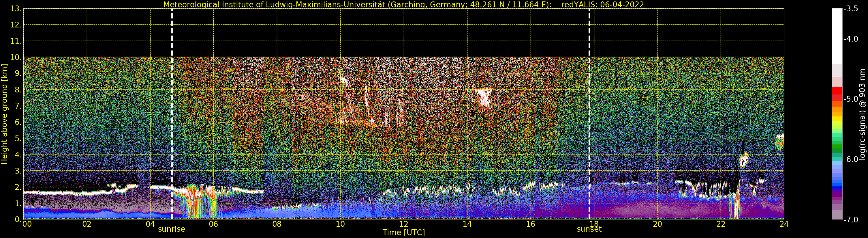Image resolution: width=868 pixels, height=238 pixels.
Task: Click time tick label '12' on time axis
Action: pos(404,224)
